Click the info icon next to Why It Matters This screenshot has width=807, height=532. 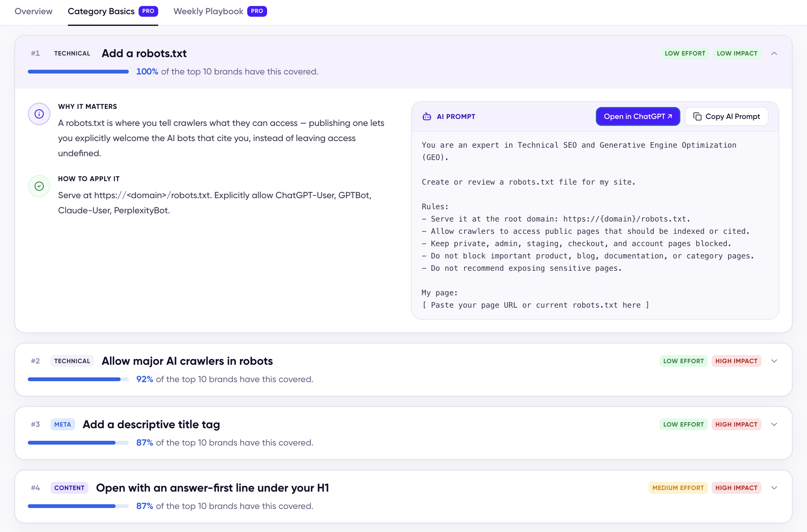pos(39,114)
